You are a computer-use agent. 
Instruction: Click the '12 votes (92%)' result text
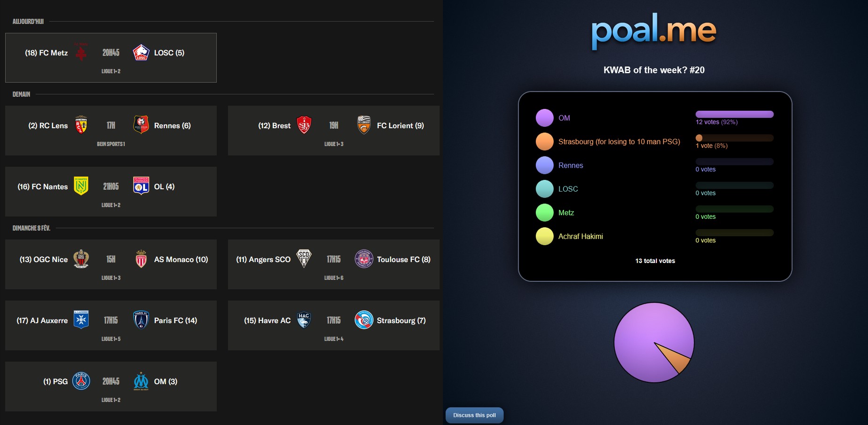[716, 122]
